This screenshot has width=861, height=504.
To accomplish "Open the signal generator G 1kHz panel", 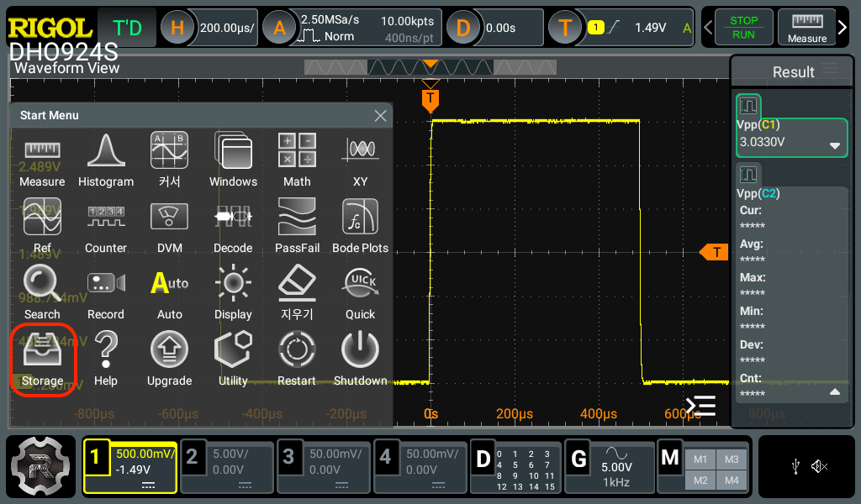I will tap(609, 468).
